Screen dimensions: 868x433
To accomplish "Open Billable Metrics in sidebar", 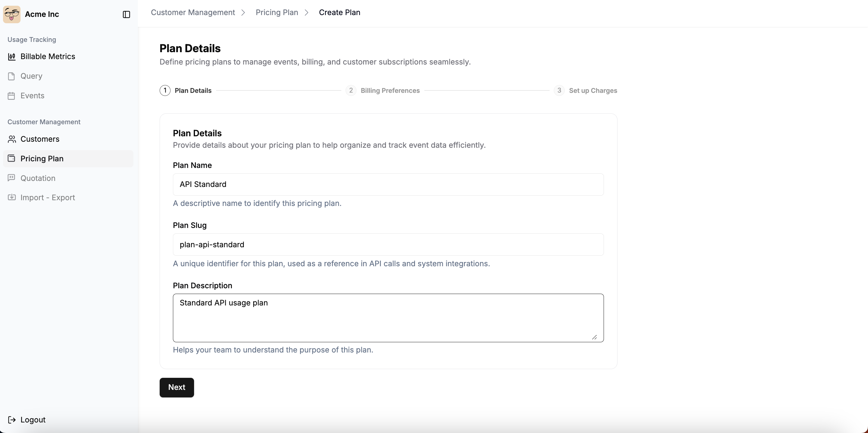I will coord(47,57).
